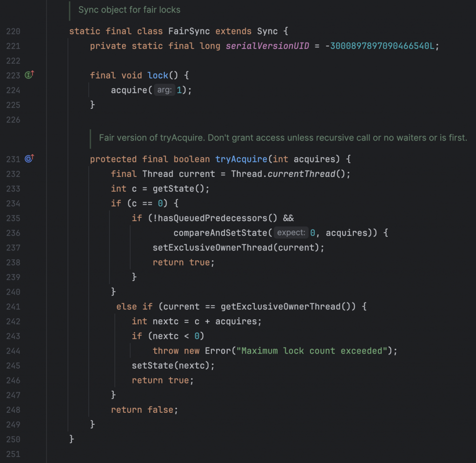
Task: Click the implements-method gutter icon on line 223
Action: pyautogui.click(x=29, y=75)
